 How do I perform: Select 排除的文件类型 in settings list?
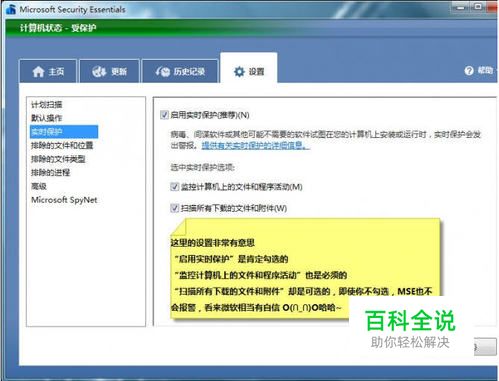tap(58, 159)
